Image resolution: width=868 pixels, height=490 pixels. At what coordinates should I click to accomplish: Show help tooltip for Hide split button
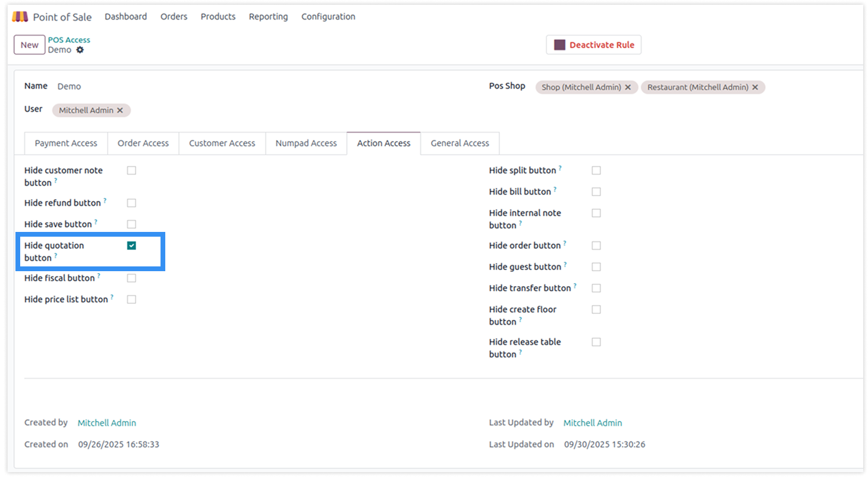560,168
